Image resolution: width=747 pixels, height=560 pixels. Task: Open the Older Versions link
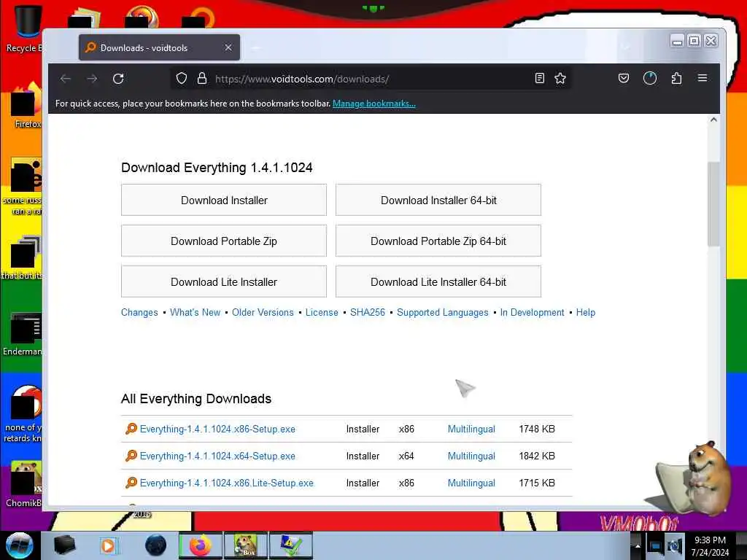coord(263,312)
